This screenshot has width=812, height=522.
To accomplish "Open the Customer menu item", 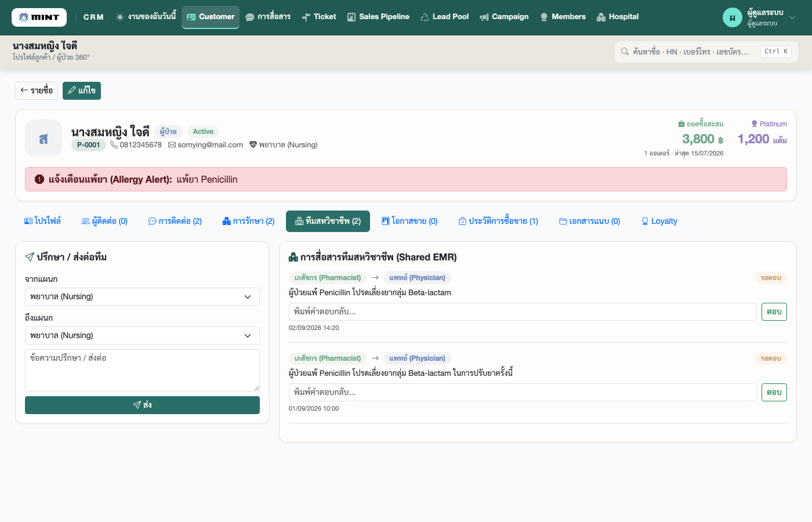I will pyautogui.click(x=211, y=17).
